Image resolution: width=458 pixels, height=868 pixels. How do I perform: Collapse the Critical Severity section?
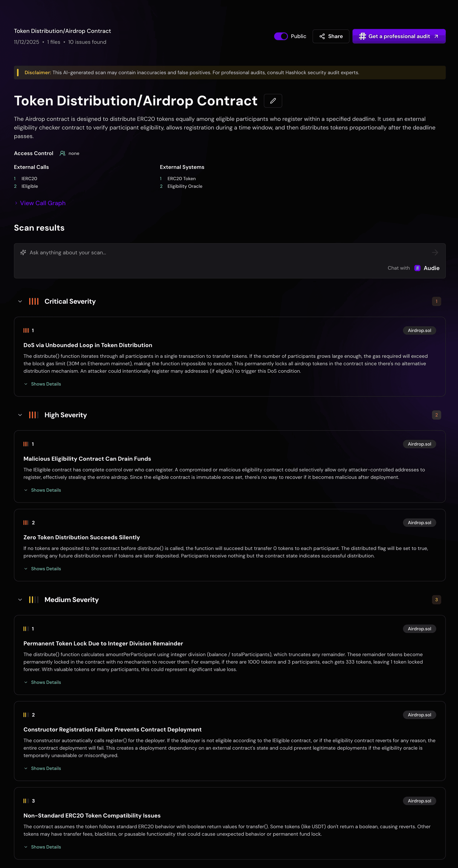point(20,301)
